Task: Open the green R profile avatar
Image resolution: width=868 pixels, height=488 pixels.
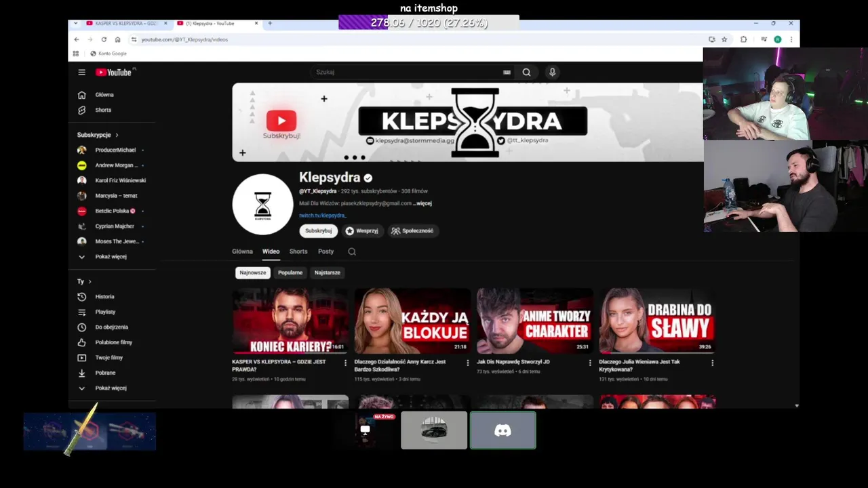Action: click(778, 39)
